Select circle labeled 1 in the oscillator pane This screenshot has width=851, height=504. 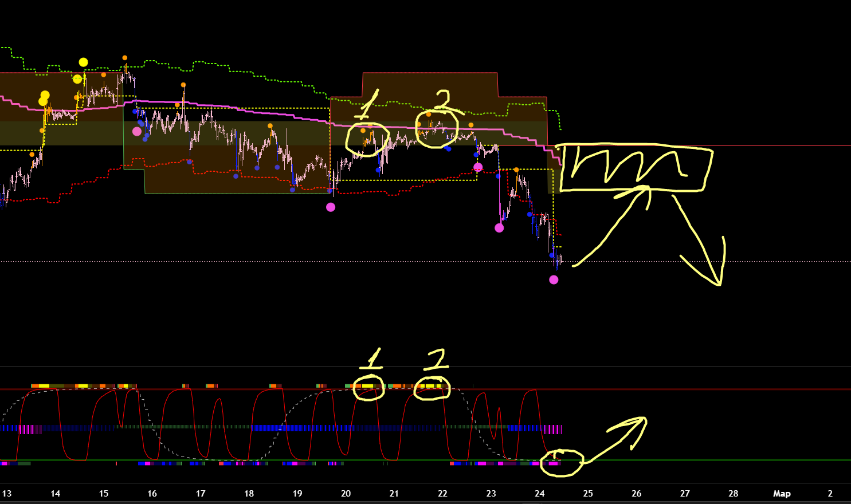(x=368, y=388)
